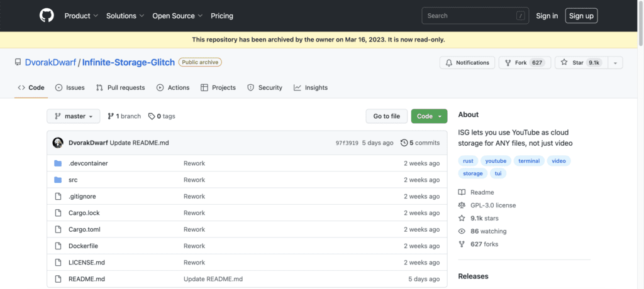
Task: Click the Dockerfile file icon
Action: tap(58, 246)
